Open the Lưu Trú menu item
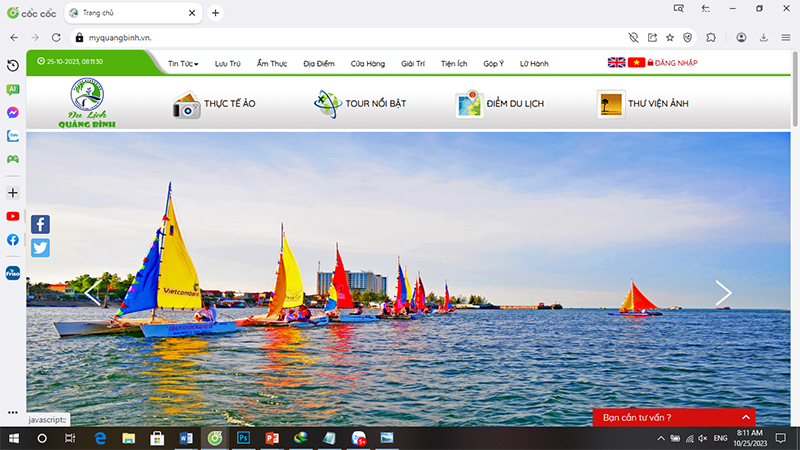The width and height of the screenshot is (800, 450). pyautogui.click(x=228, y=64)
